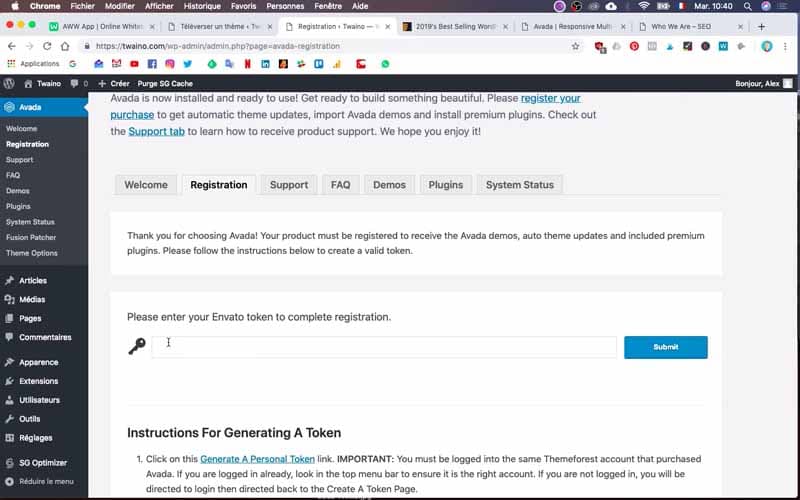The width and height of the screenshot is (800, 500).
Task: Open macOS Spotlight search
Action: click(747, 6)
